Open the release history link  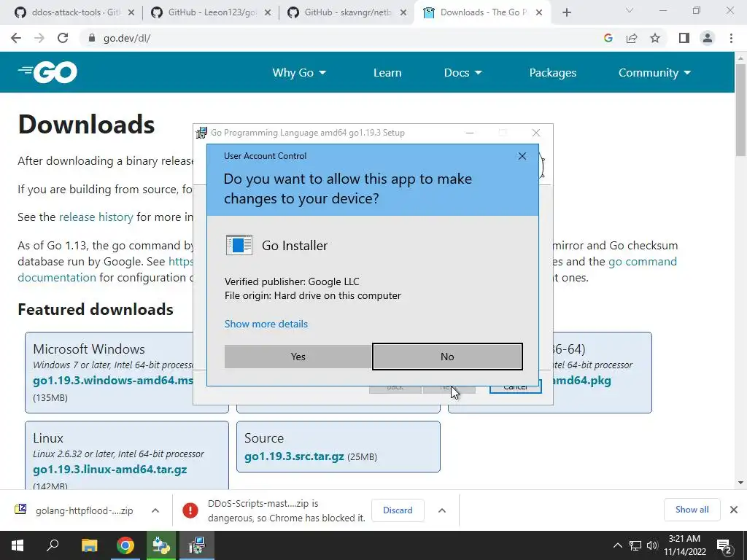click(x=96, y=217)
